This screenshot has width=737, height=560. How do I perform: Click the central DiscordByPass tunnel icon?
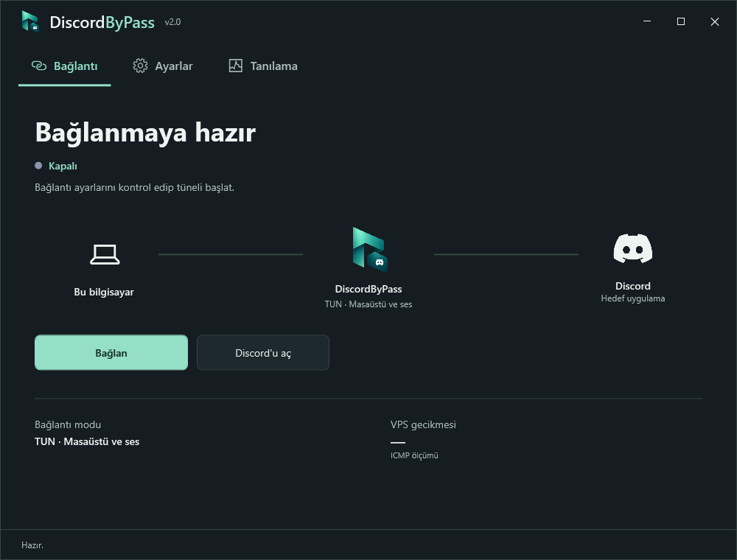[369, 250]
